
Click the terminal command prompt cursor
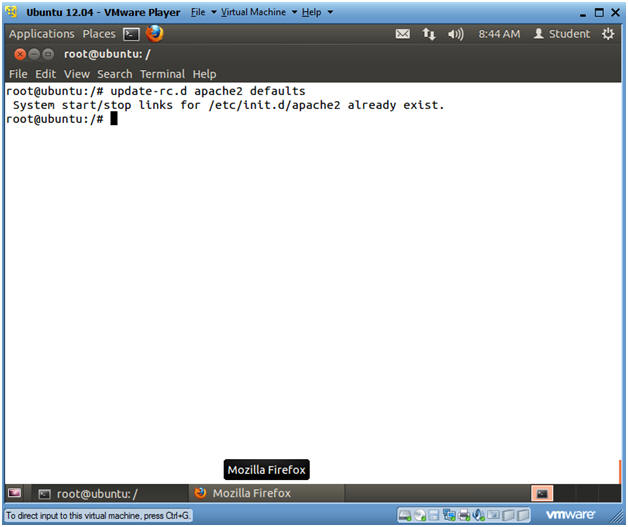click(114, 119)
